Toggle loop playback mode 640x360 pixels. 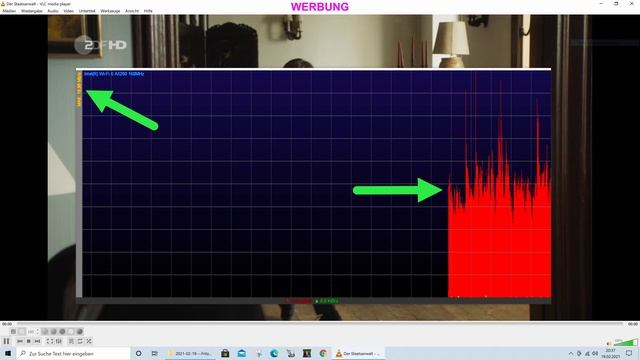(x=80, y=341)
